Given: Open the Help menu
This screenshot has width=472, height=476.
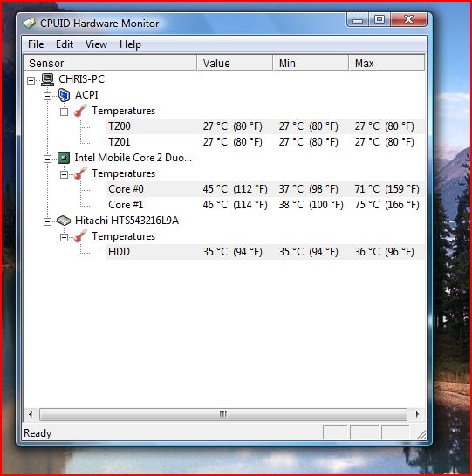Looking at the screenshot, I should point(130,44).
